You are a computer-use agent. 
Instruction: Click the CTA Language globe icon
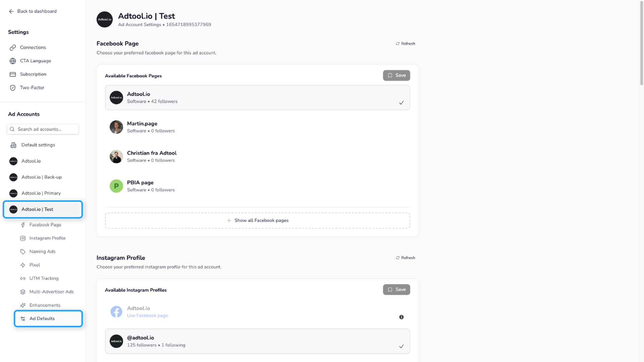tap(13, 61)
